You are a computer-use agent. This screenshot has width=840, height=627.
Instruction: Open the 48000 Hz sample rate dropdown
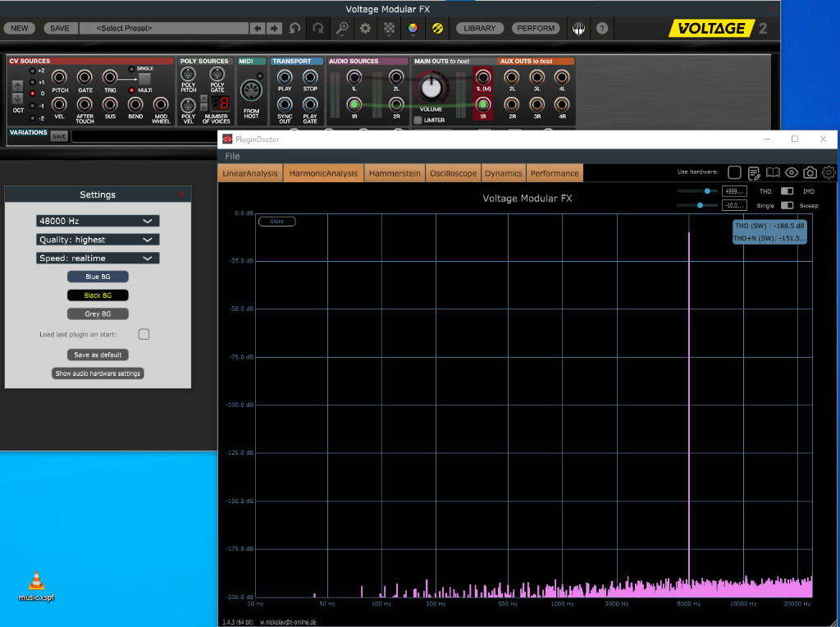pyautogui.click(x=98, y=221)
